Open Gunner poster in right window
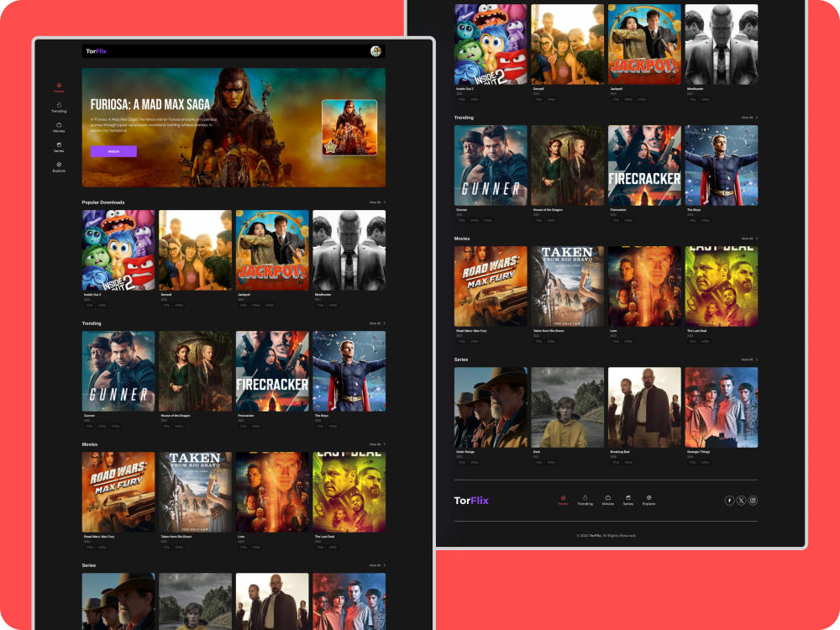Screen dimensions: 840x630 (491, 165)
